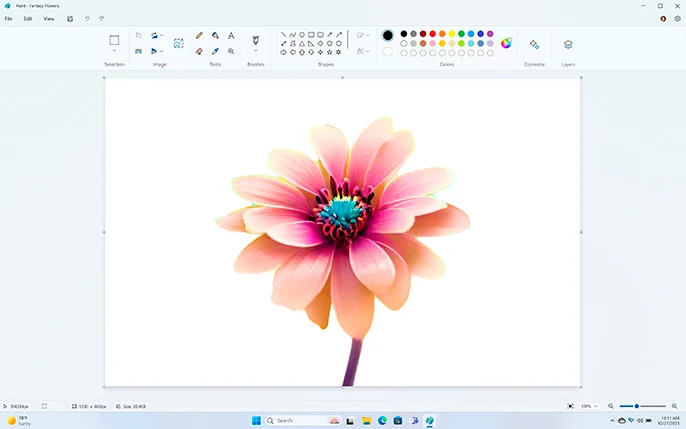Image resolution: width=686 pixels, height=429 pixels.
Task: Select the rectangular Selection tool
Action: point(114,40)
